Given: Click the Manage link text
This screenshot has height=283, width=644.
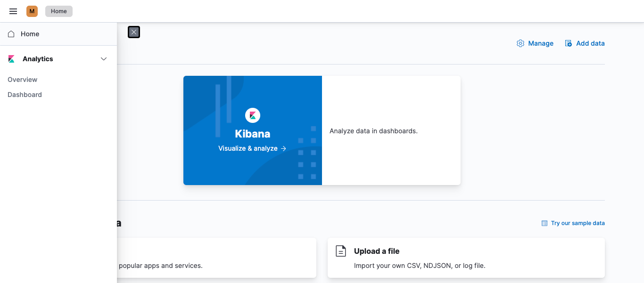Looking at the screenshot, I should point(541,43).
